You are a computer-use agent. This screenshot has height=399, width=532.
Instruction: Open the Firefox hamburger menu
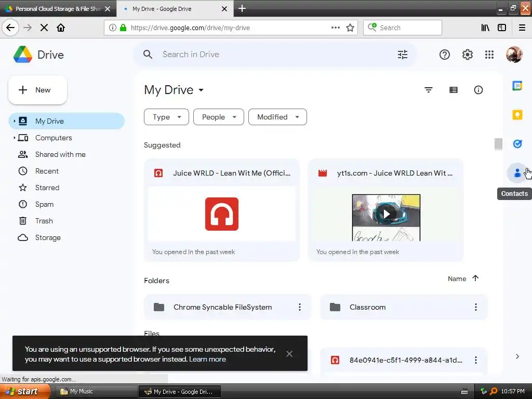(x=522, y=28)
